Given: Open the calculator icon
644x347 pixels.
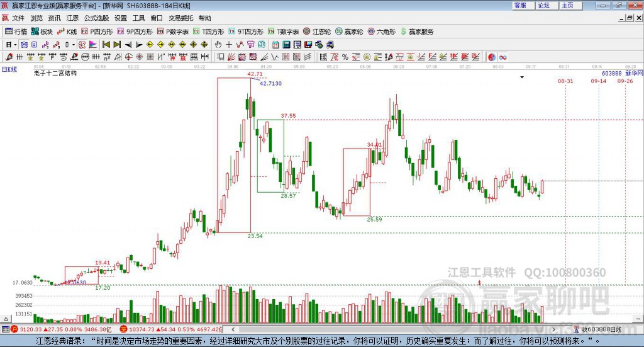Looking at the screenshot, I should (287, 45).
